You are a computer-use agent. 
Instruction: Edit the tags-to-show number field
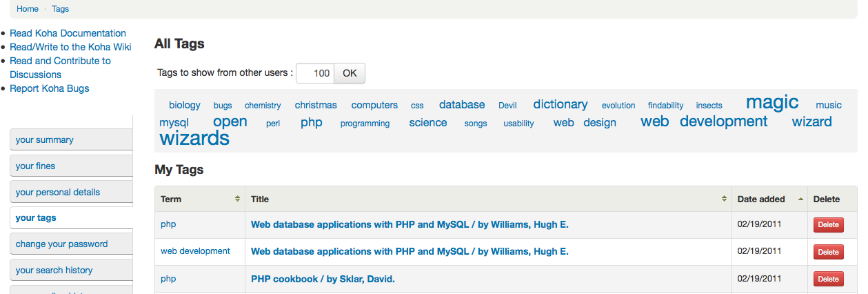coord(315,73)
